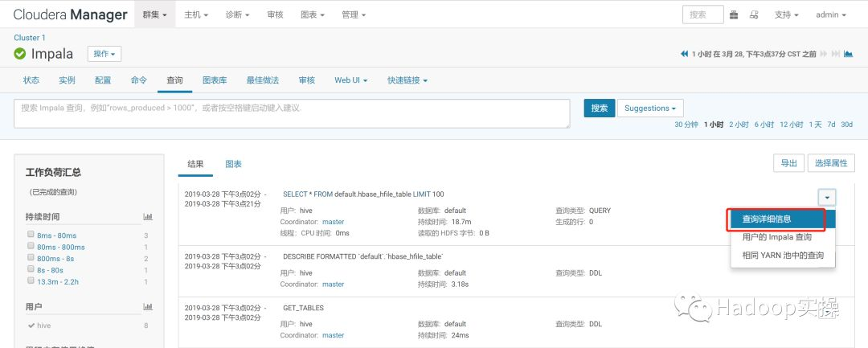Click the 导出 export button
Viewport: 868px width, 348px height.
pyautogui.click(x=788, y=163)
